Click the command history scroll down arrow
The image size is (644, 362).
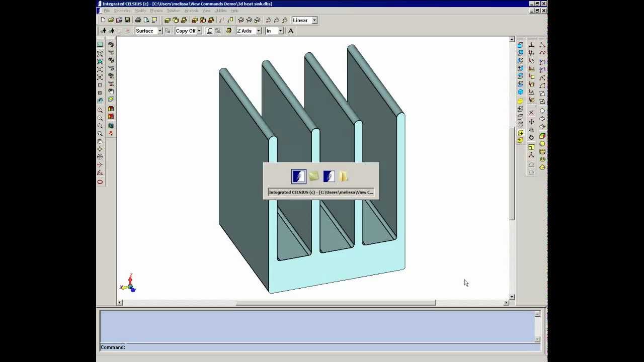537,339
